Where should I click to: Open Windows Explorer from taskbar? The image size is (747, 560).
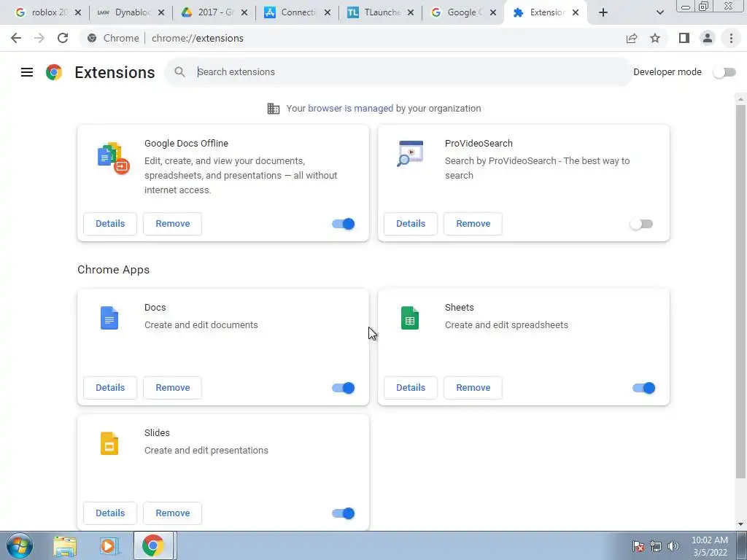[65, 545]
